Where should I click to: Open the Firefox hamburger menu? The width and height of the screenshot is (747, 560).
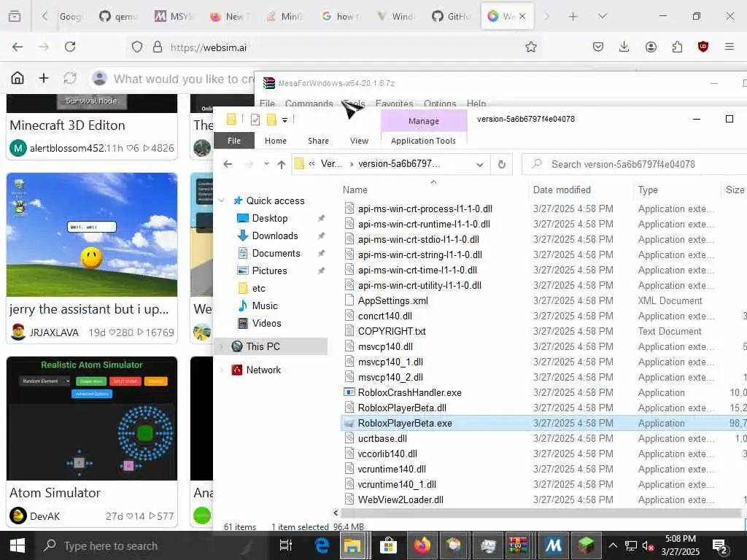point(729,47)
